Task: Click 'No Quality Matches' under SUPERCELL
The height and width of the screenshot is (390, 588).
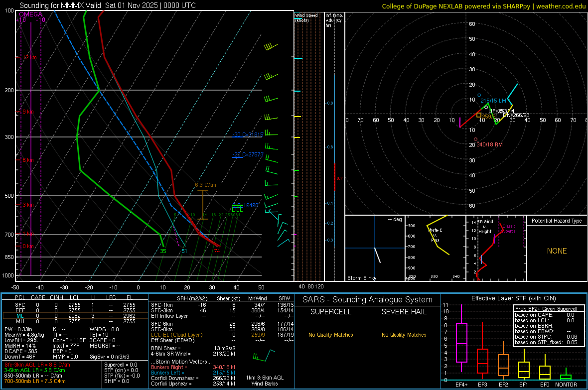Action: [x=331, y=335]
